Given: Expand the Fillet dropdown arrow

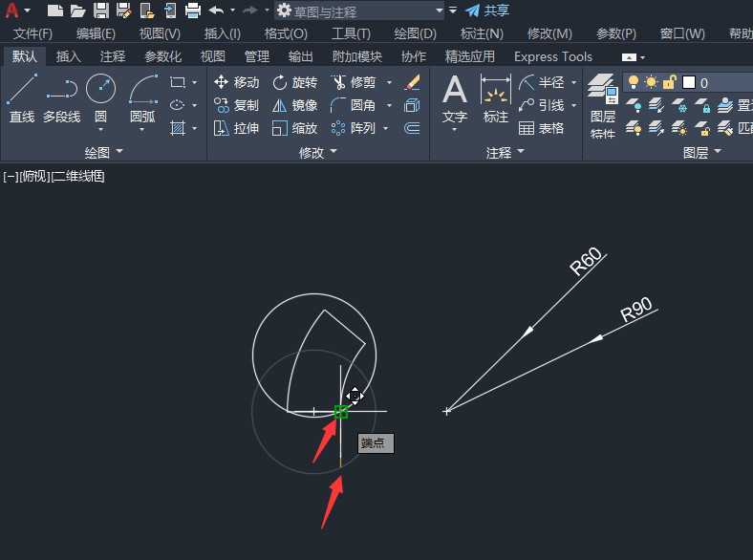Looking at the screenshot, I should coord(390,106).
